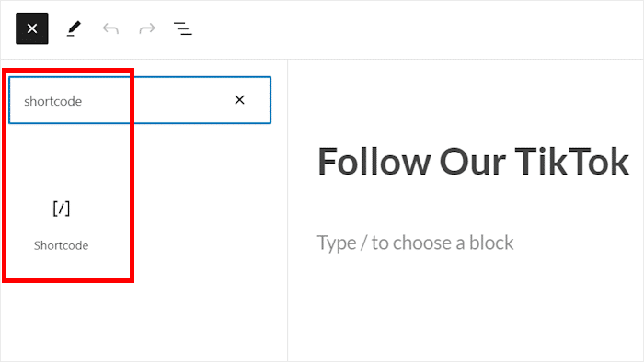Click the Undo arrow in the toolbar
The width and height of the screenshot is (644, 362).
[x=110, y=28]
